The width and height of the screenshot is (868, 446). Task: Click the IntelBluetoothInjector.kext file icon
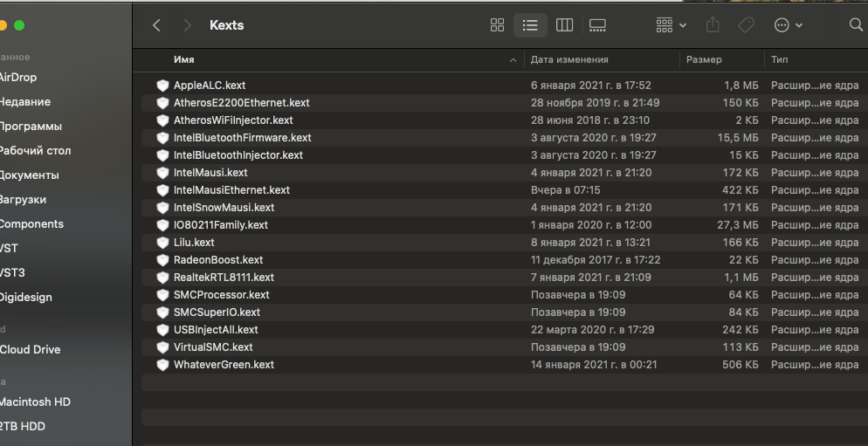(162, 155)
